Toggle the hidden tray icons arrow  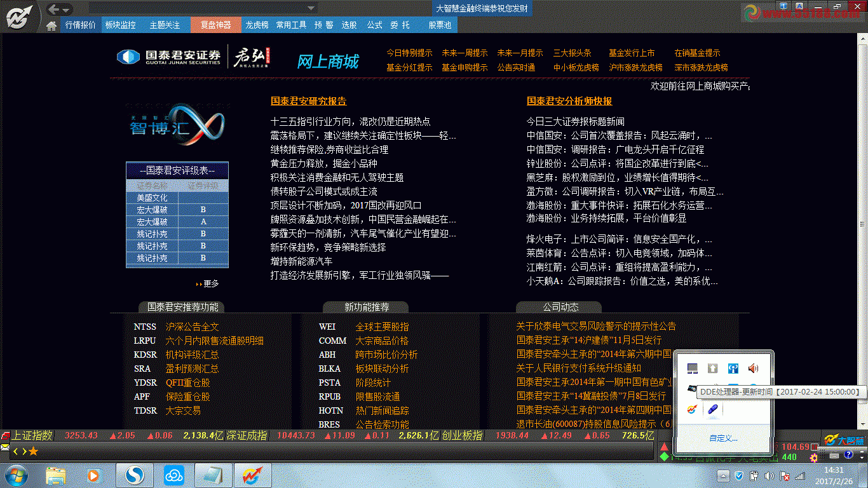(723, 475)
